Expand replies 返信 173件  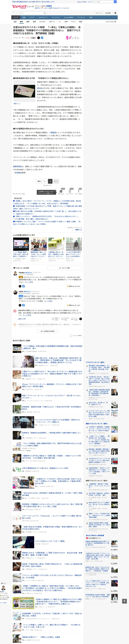pos(22,319)
